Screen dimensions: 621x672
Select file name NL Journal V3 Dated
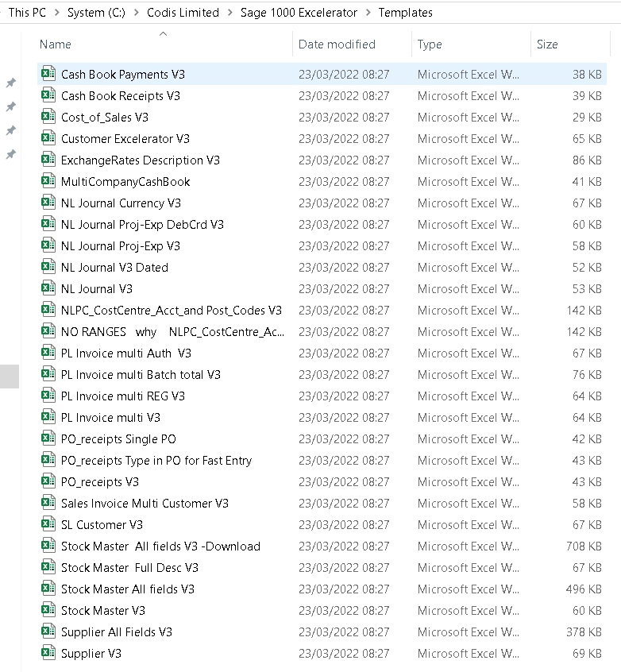pos(114,267)
